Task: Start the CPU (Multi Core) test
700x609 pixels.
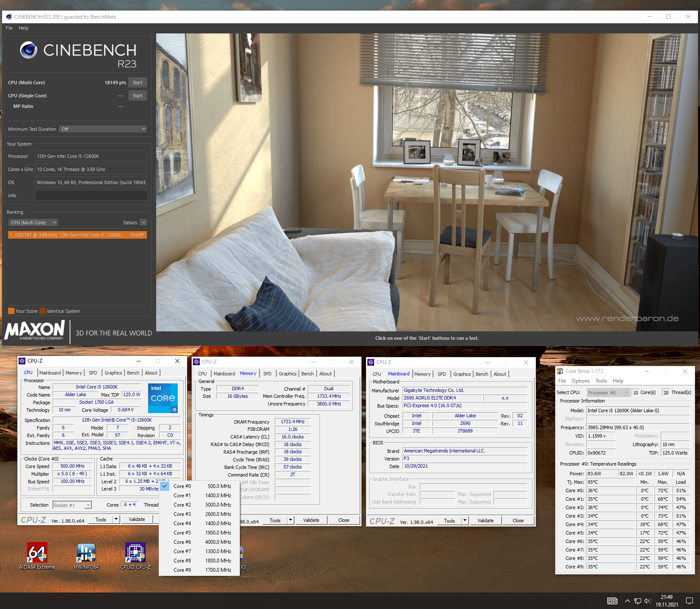Action: pos(138,83)
